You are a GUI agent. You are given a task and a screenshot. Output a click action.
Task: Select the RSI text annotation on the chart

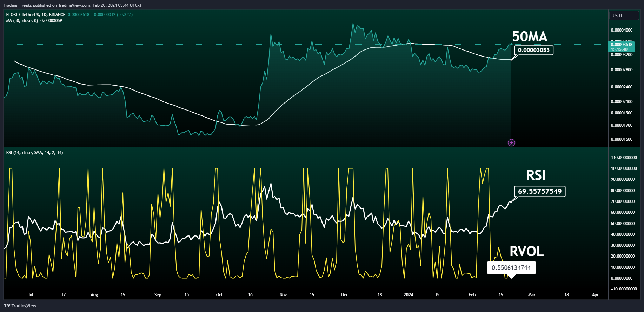pyautogui.click(x=536, y=175)
